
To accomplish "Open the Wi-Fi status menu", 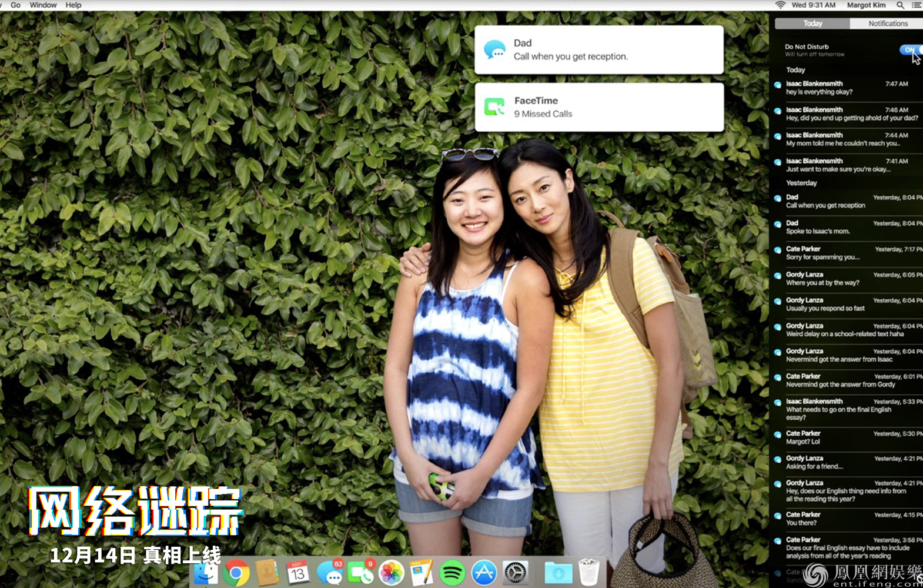I will click(780, 5).
